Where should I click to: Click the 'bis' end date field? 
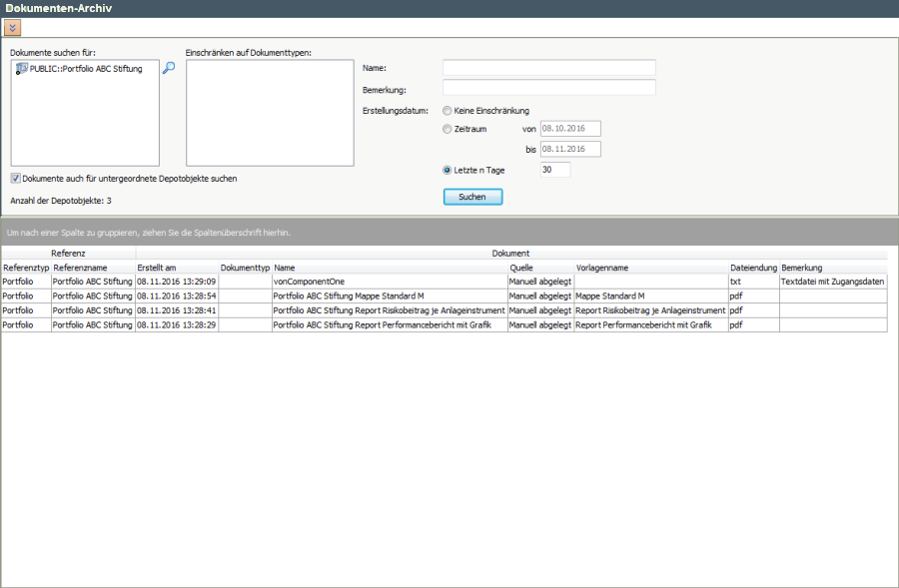point(569,150)
